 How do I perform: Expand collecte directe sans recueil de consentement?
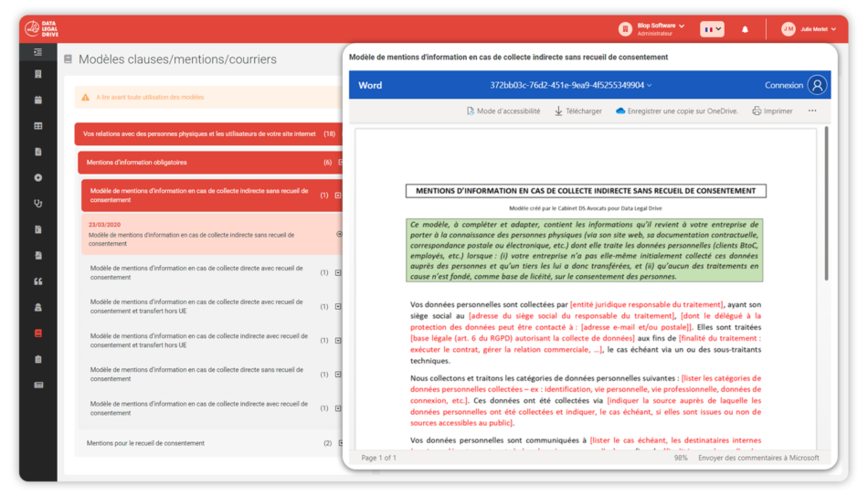(x=338, y=375)
